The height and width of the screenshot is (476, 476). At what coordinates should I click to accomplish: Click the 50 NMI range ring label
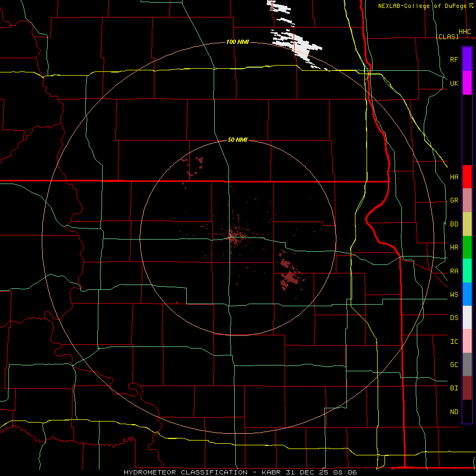(x=237, y=140)
